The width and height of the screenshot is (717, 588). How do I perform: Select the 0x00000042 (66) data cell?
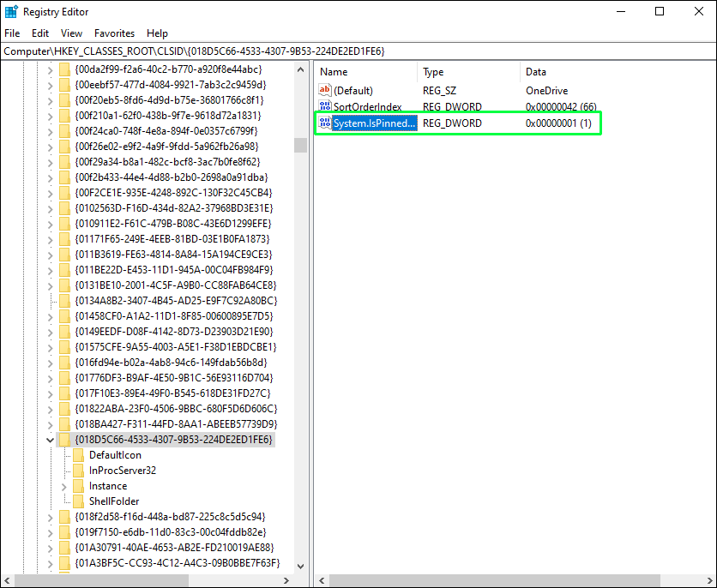pyautogui.click(x=561, y=107)
